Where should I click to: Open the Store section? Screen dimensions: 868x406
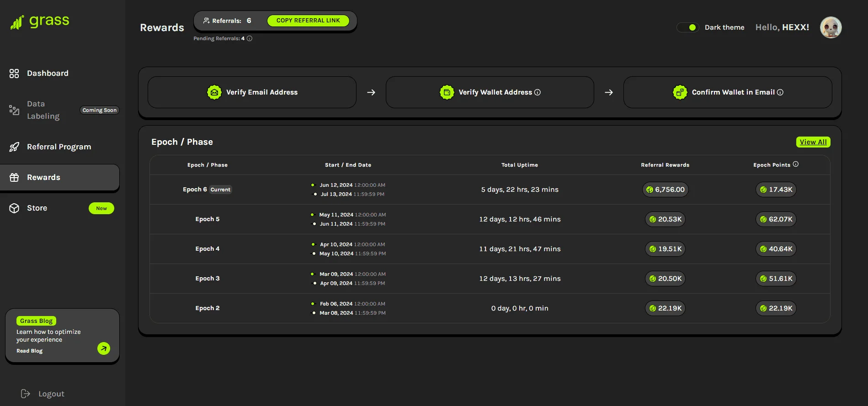[x=37, y=208]
